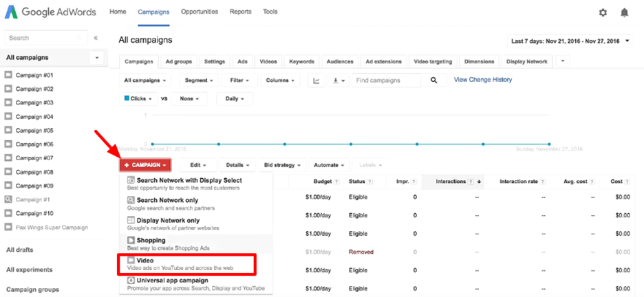Click the Find campaigns input field

click(x=386, y=80)
